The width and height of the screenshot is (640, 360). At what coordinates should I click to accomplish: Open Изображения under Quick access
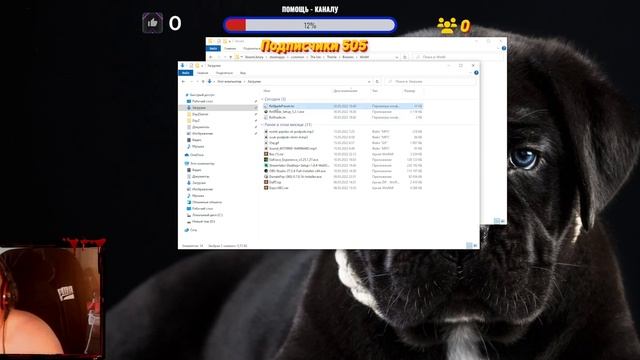click(202, 133)
